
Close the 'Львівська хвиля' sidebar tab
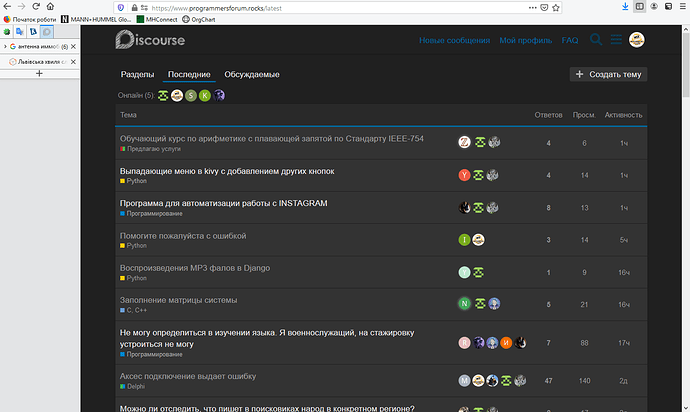pos(73,62)
